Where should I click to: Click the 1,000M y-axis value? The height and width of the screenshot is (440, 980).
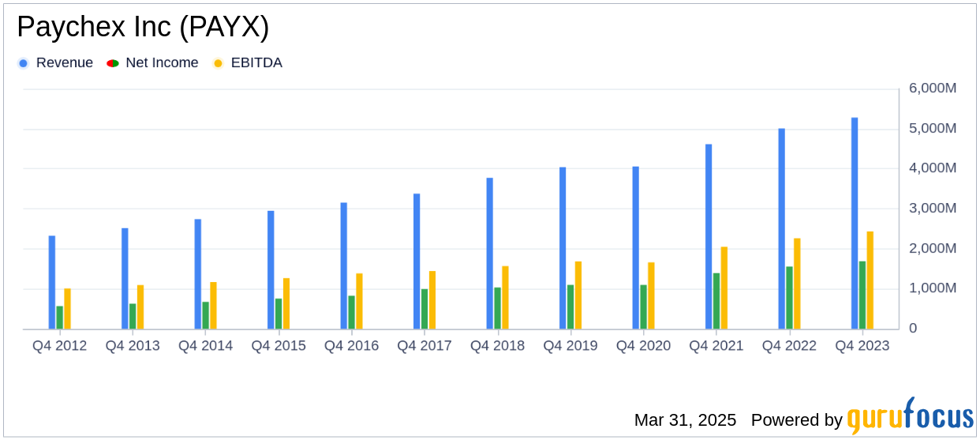(x=933, y=288)
